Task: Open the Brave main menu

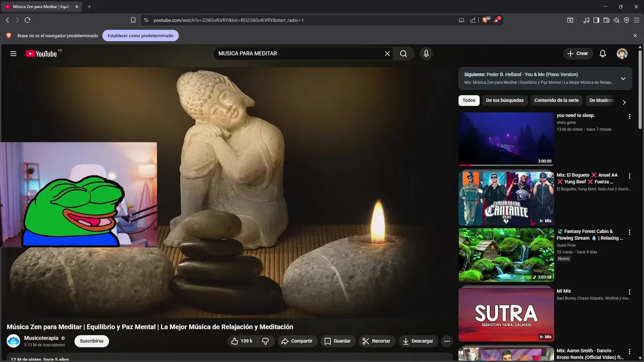Action: pos(636,20)
